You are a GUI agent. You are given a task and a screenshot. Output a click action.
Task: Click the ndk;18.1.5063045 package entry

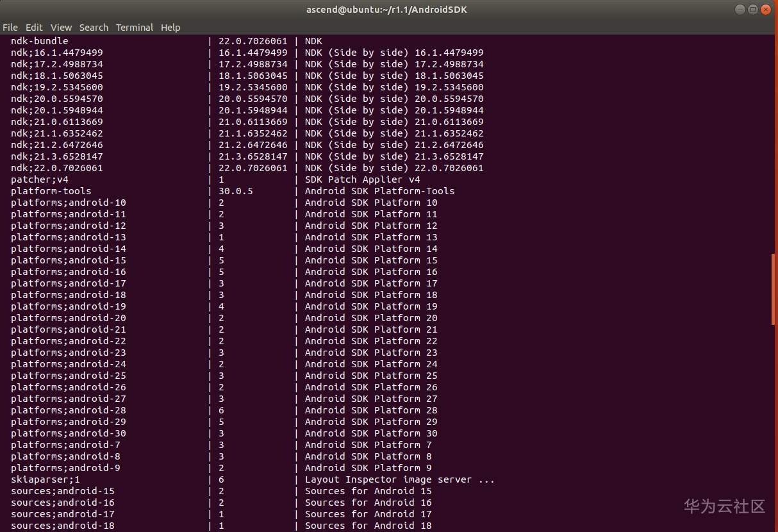point(57,76)
